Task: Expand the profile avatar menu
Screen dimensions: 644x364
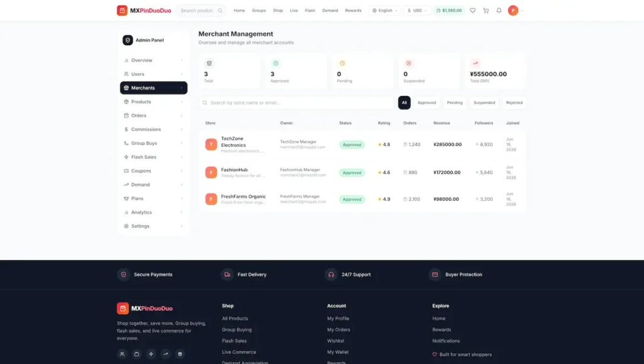Action: [516, 10]
